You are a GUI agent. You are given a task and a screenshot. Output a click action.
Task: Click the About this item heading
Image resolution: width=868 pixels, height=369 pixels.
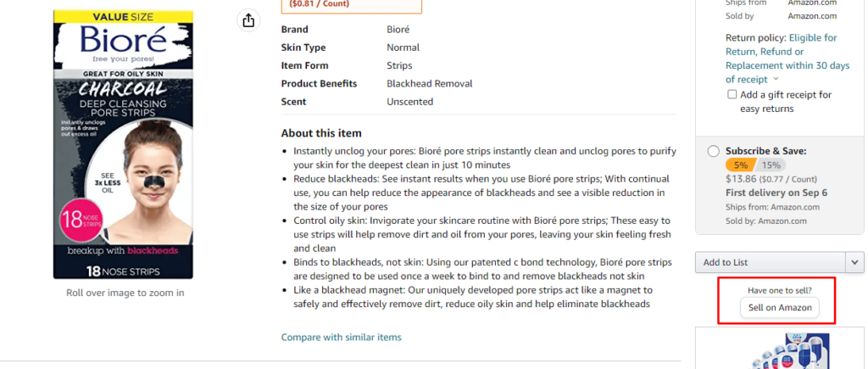tap(321, 133)
